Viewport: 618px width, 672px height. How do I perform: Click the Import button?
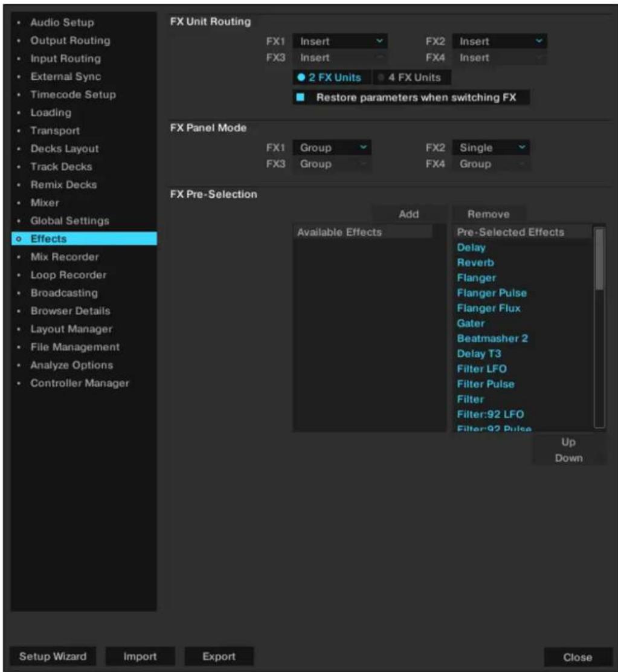pyautogui.click(x=140, y=656)
